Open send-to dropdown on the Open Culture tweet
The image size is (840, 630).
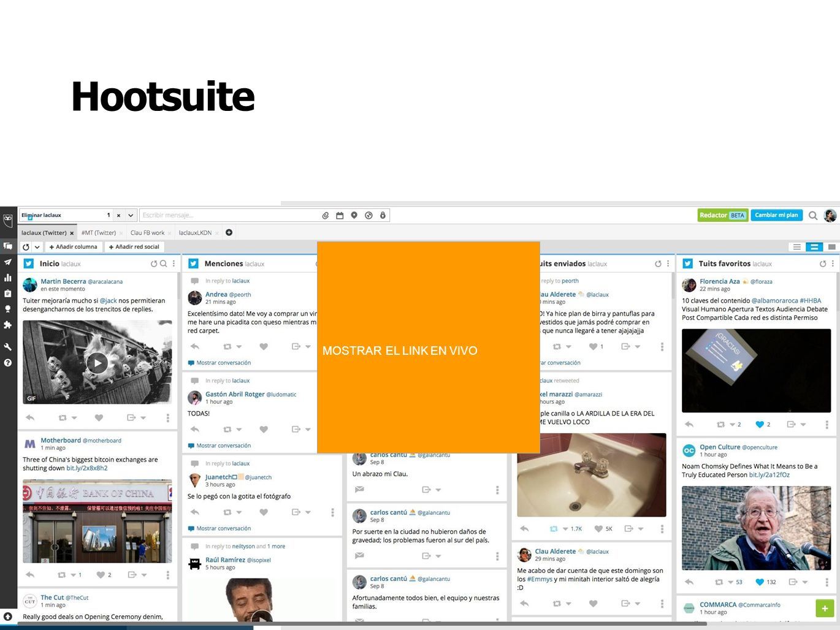pos(805,582)
